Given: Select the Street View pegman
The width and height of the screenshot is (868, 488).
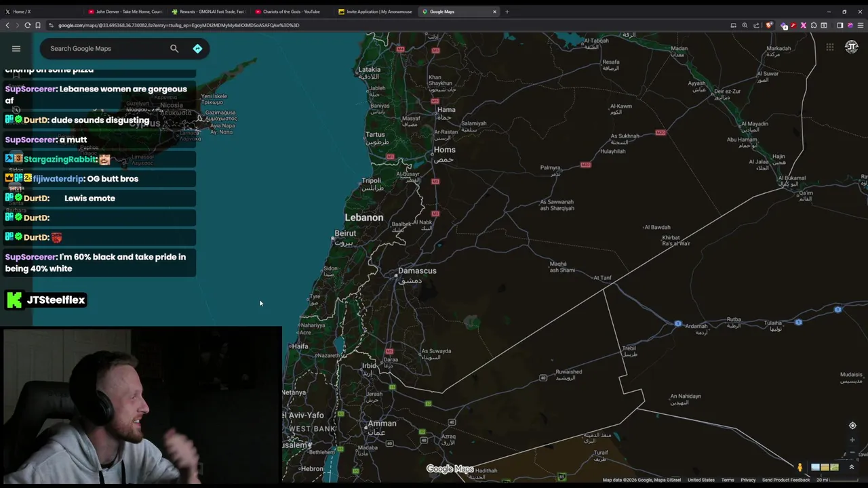Looking at the screenshot, I should point(800,467).
